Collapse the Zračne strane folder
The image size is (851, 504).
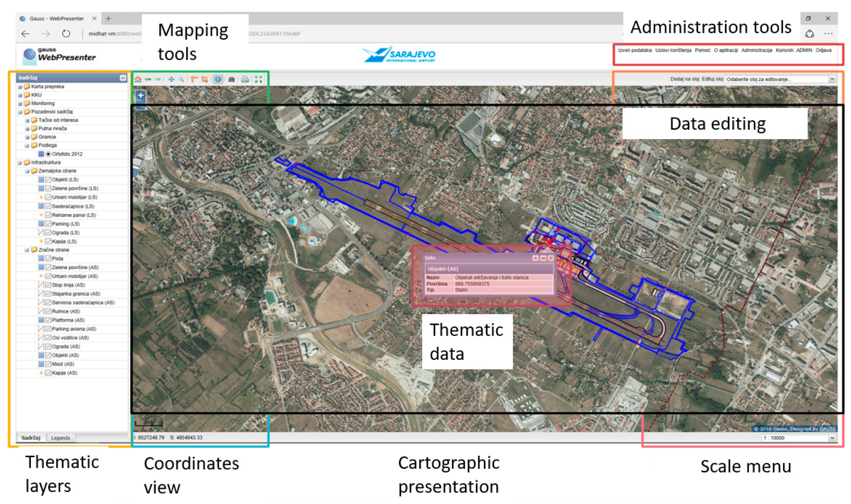[x=27, y=250]
